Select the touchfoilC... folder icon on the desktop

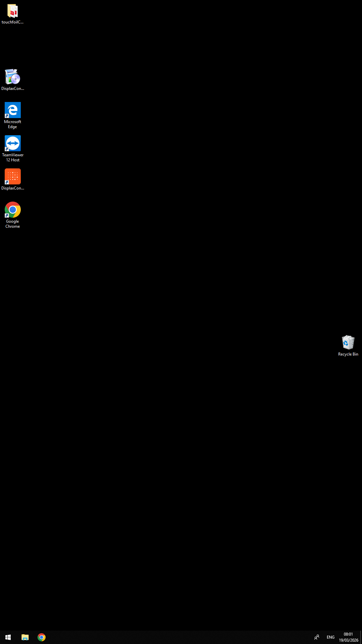tap(12, 11)
